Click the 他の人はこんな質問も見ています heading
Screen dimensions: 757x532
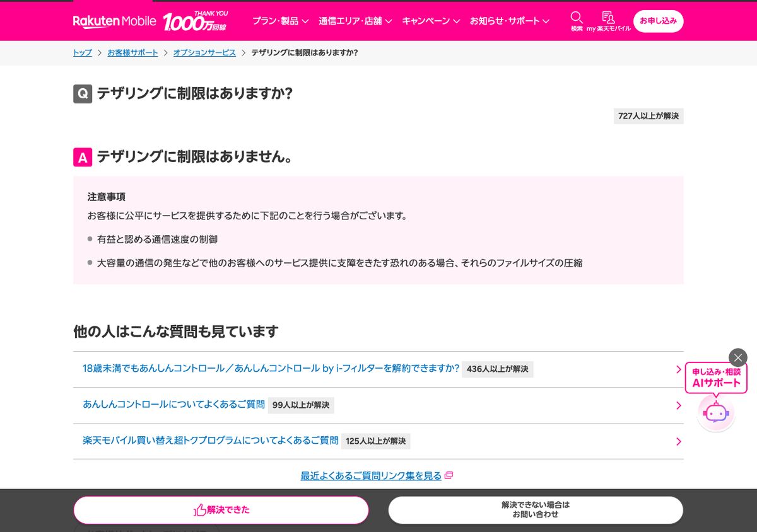click(175, 332)
